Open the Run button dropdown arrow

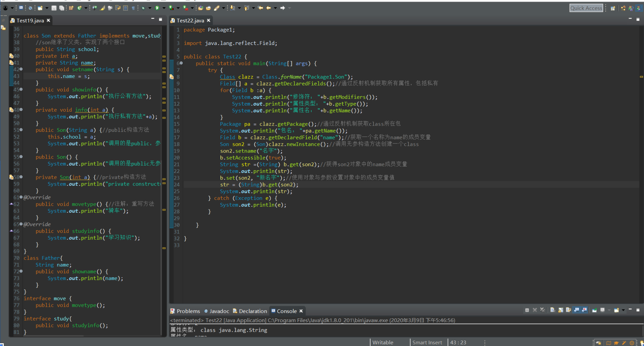coord(164,8)
